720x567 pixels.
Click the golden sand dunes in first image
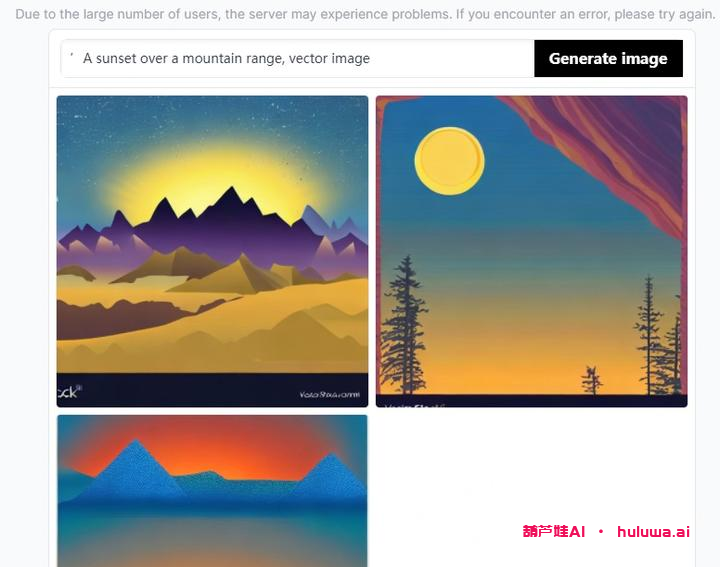click(x=212, y=321)
